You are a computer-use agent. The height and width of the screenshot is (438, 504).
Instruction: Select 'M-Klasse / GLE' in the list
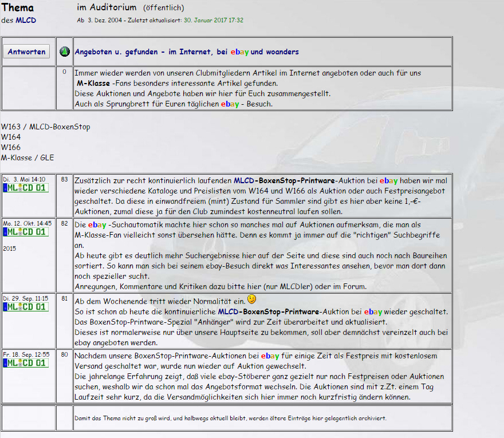point(27,158)
